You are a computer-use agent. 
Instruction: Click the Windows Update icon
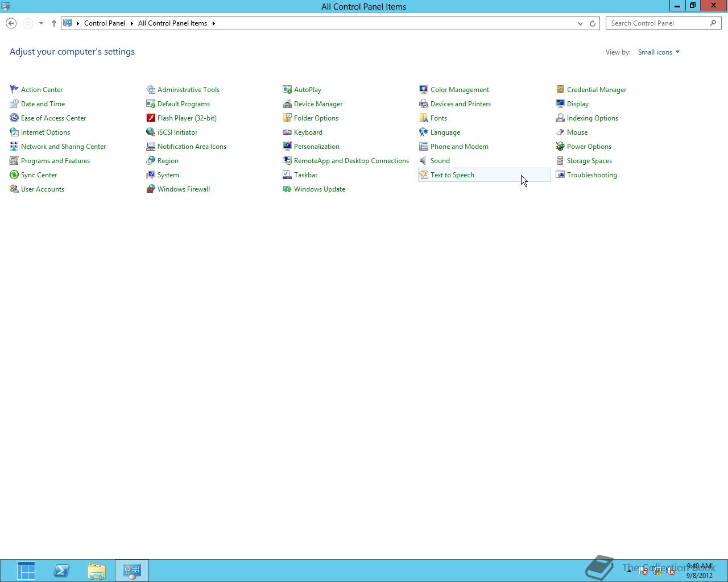click(287, 189)
